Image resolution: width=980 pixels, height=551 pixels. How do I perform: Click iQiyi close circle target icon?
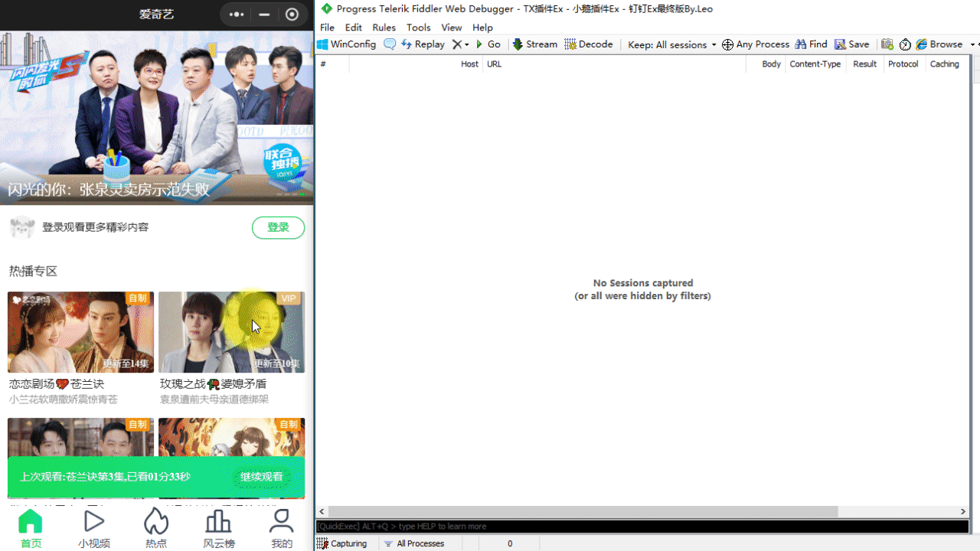[292, 15]
